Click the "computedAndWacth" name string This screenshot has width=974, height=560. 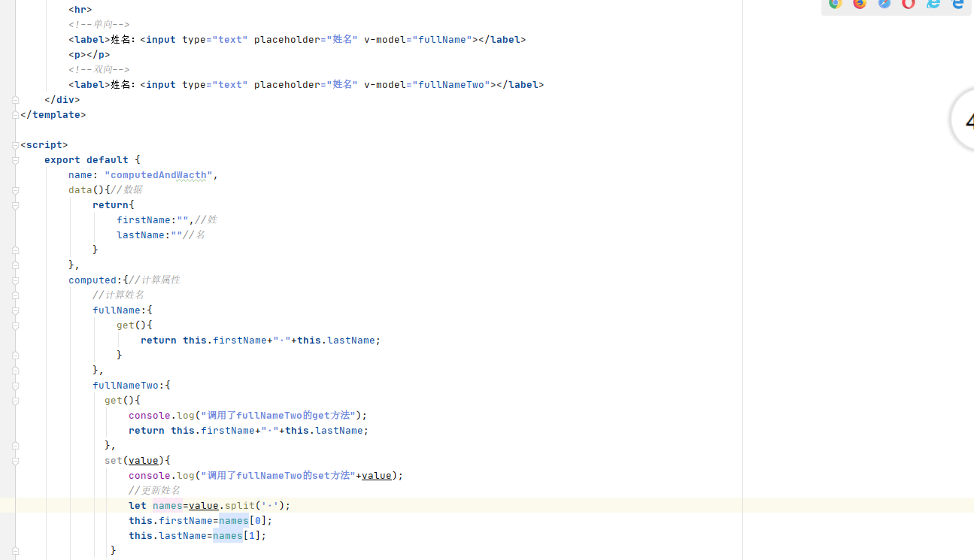[159, 174]
